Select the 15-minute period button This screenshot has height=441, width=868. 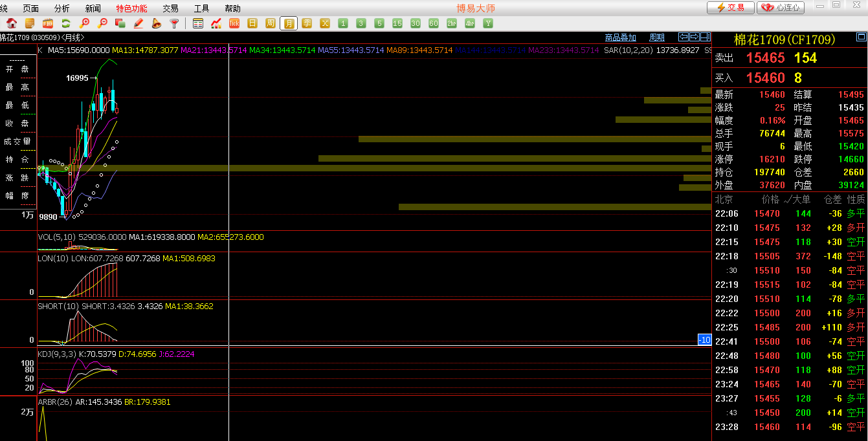click(397, 23)
